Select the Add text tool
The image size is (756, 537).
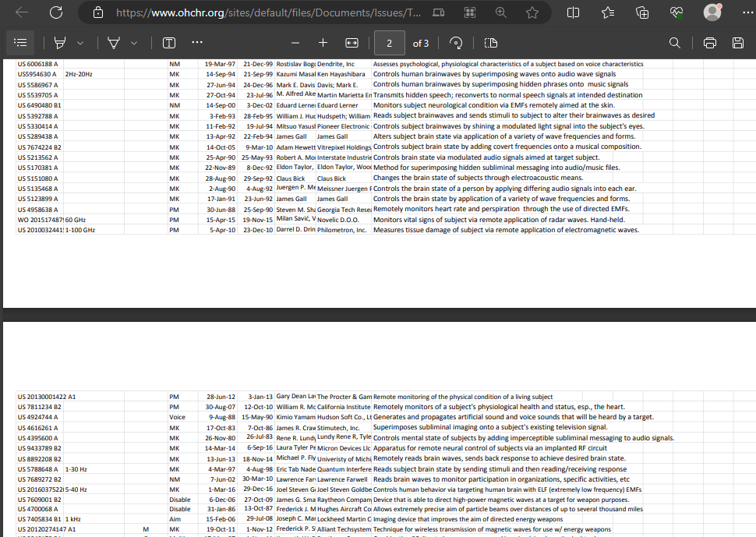tap(169, 43)
